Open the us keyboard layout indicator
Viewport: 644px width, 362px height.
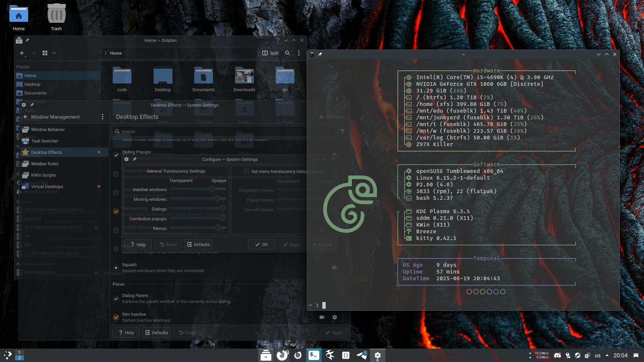[598, 356]
